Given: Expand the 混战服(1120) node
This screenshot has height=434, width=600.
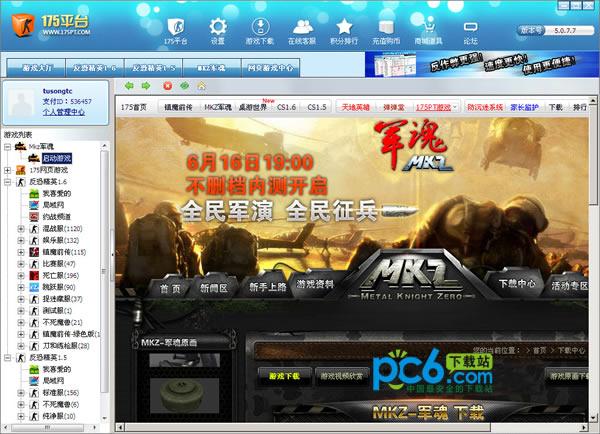Looking at the screenshot, I should pos(21,229).
